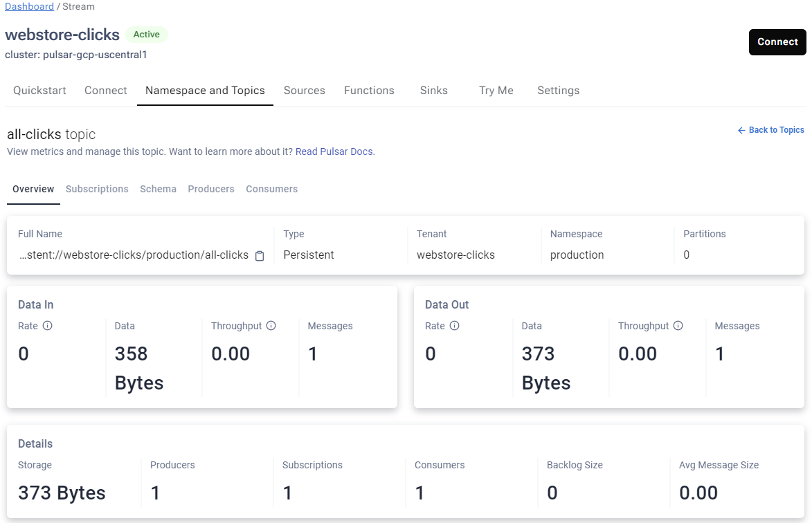
Task: Open the Functions tab
Action: pos(369,91)
